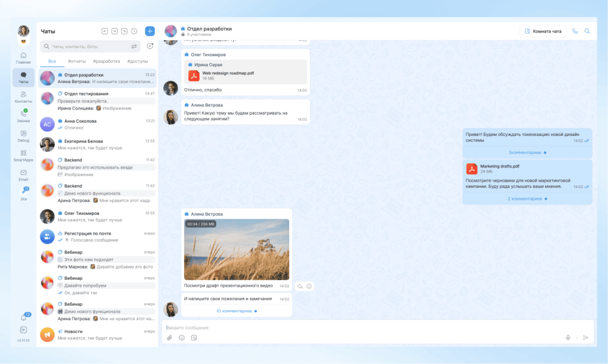Click the microphone voice message icon
Image resolution: width=608 pixels, height=364 pixels.
[x=568, y=337]
